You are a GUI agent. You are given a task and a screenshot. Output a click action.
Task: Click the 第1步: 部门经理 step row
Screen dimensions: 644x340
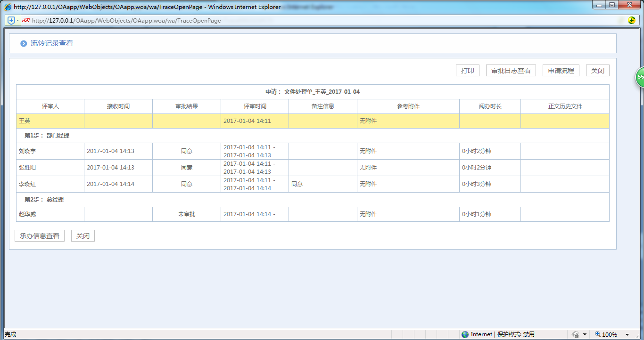tap(313, 136)
